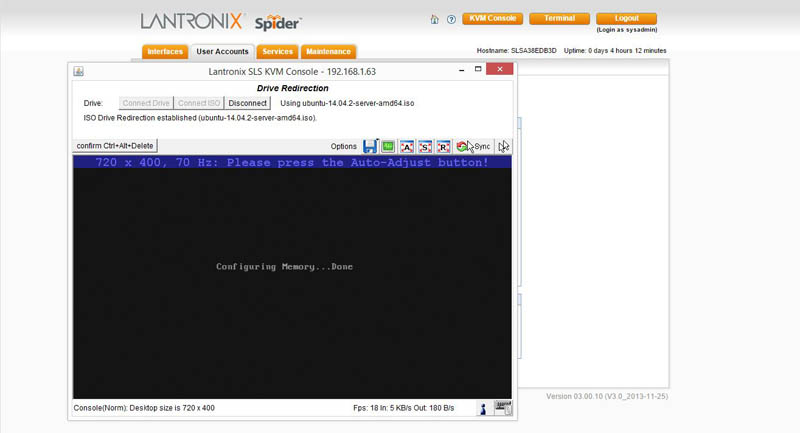Click the 'Please press the Auto-Adjust button' banner
The image size is (800, 433).
tap(292, 162)
